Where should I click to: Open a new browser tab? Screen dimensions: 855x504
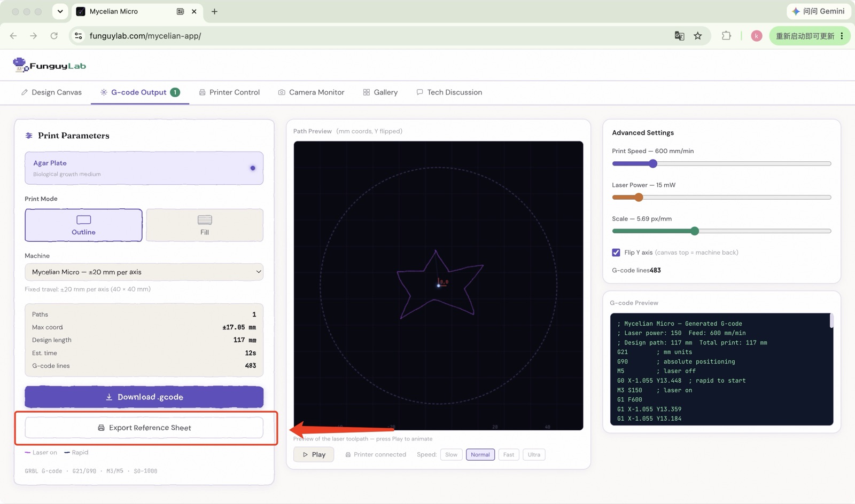coord(214,11)
